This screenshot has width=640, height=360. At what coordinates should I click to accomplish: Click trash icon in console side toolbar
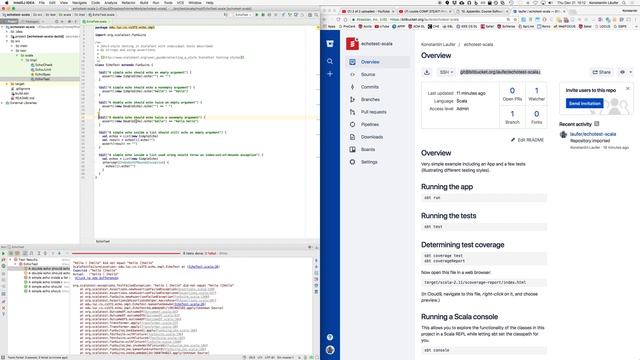click(x=316, y=292)
